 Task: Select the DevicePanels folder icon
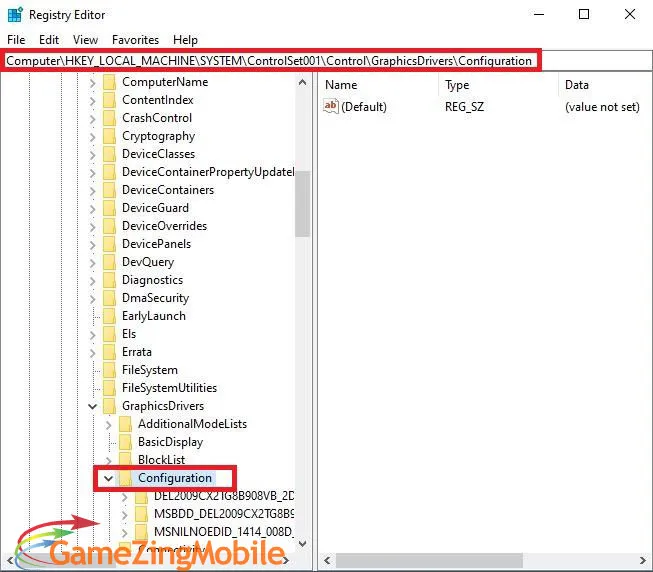point(109,244)
